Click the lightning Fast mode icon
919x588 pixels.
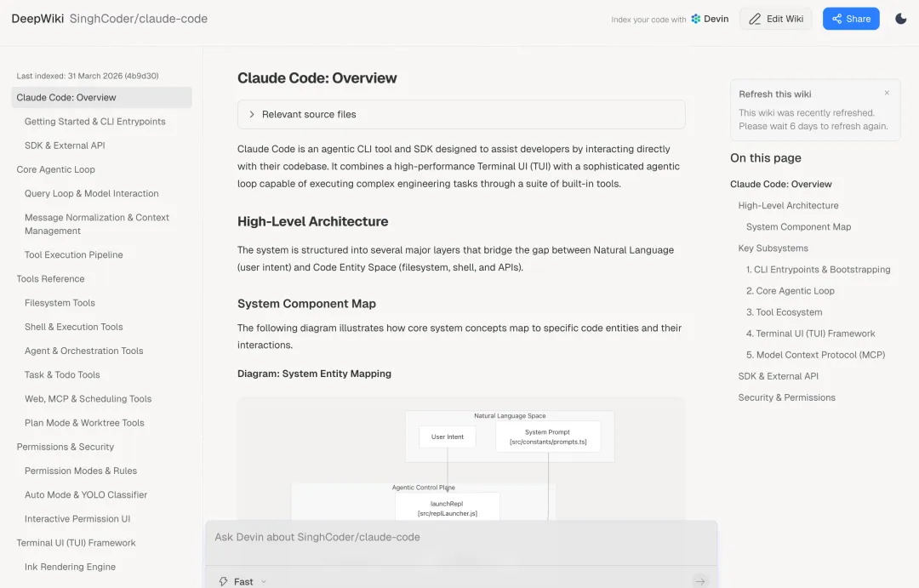[x=224, y=581]
